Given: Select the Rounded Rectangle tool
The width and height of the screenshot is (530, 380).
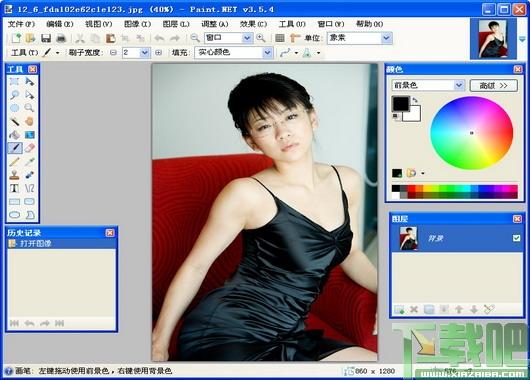Looking at the screenshot, I should click(30, 201).
